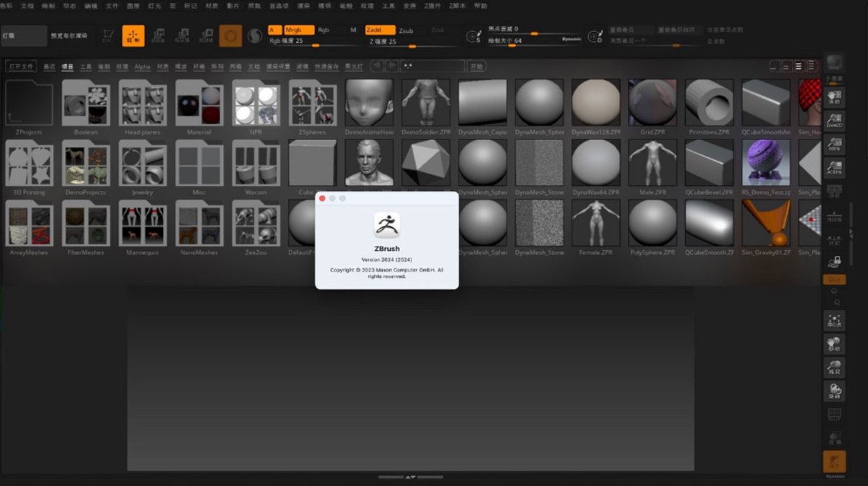This screenshot has width=868, height=486.
Task: Click the half-shaded sphere icon in top shelf
Action: [255, 36]
